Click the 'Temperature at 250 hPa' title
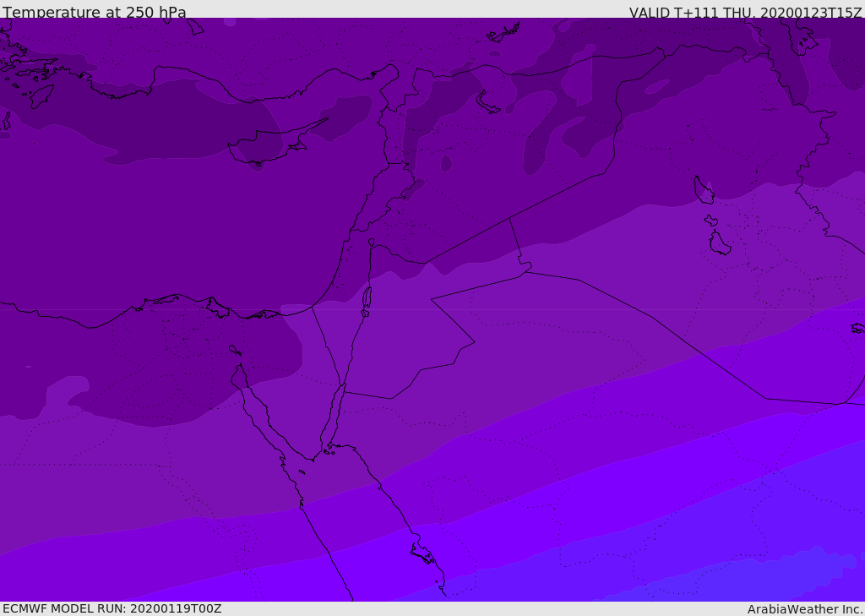Image resolution: width=865 pixels, height=616 pixels. pyautogui.click(x=95, y=12)
